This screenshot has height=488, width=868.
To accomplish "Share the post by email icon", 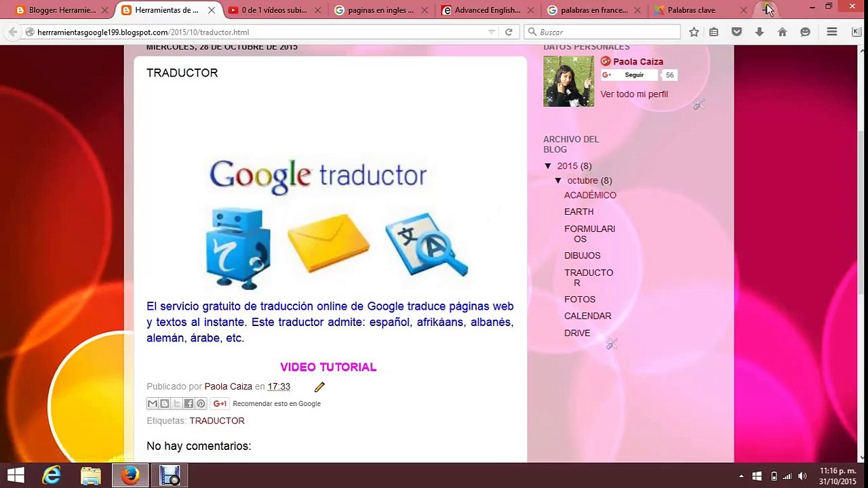I will click(153, 404).
